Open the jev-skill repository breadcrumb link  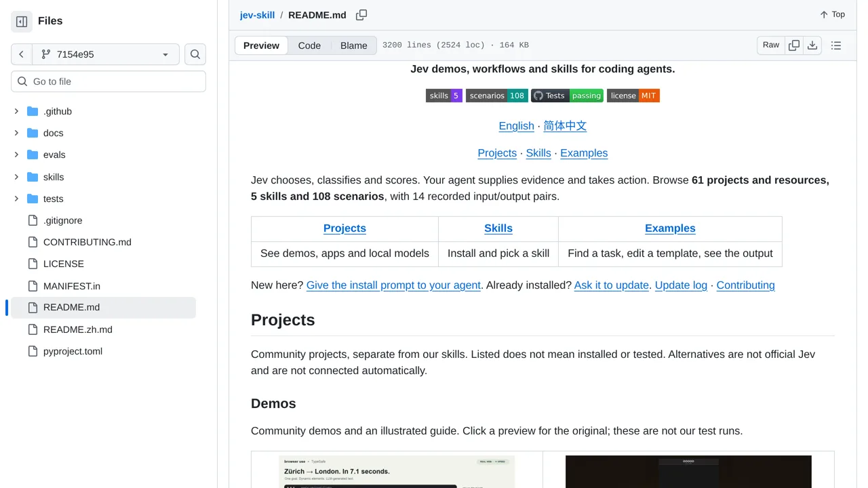pyautogui.click(x=257, y=15)
